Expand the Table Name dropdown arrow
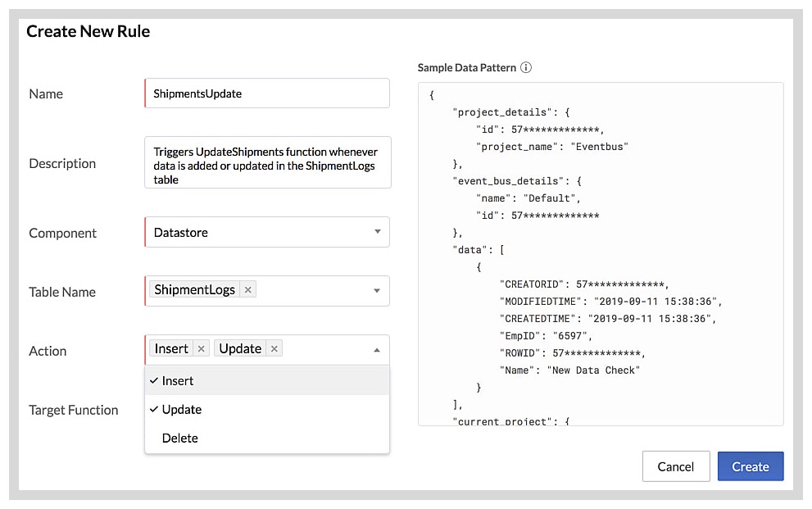Viewport: 812px width, 509px height. tap(377, 290)
